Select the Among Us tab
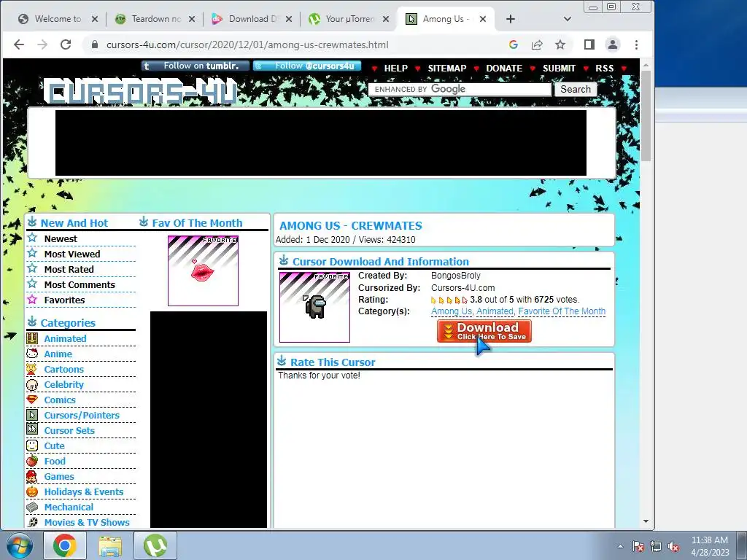This screenshot has height=560, width=747. (x=446, y=19)
